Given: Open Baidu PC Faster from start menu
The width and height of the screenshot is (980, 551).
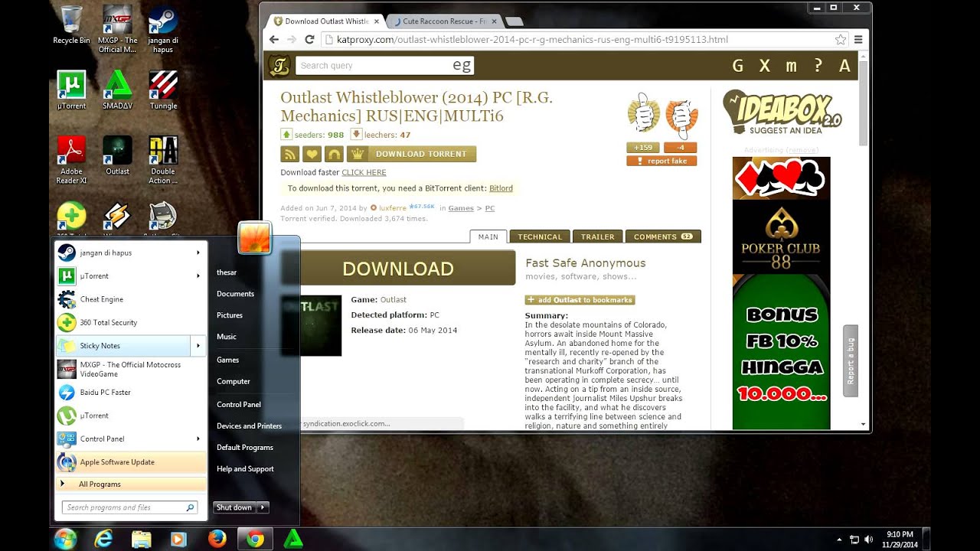Looking at the screenshot, I should click(x=131, y=393).
